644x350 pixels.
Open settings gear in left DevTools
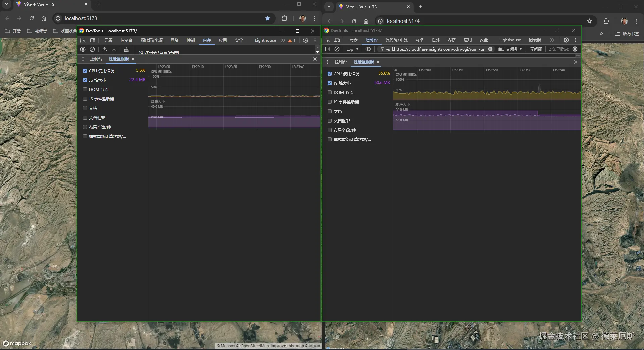tap(305, 40)
